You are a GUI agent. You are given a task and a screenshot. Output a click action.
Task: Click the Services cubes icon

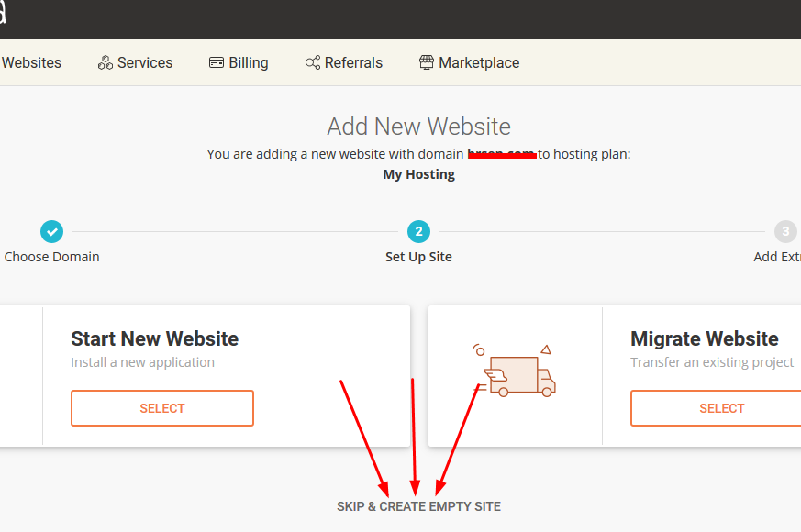[106, 63]
